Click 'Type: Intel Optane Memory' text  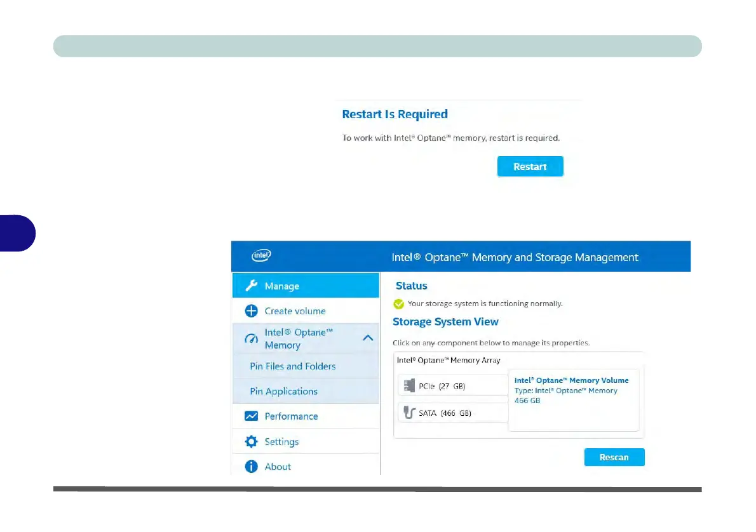[565, 390]
